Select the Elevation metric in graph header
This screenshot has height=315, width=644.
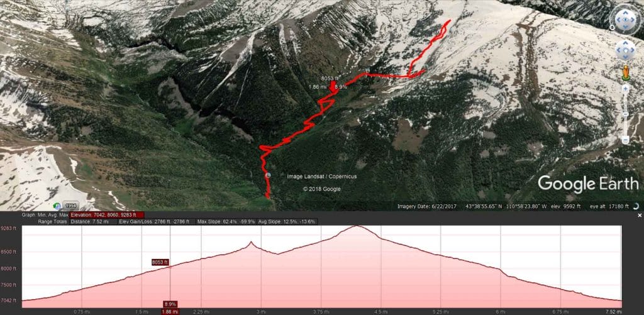(x=107, y=215)
